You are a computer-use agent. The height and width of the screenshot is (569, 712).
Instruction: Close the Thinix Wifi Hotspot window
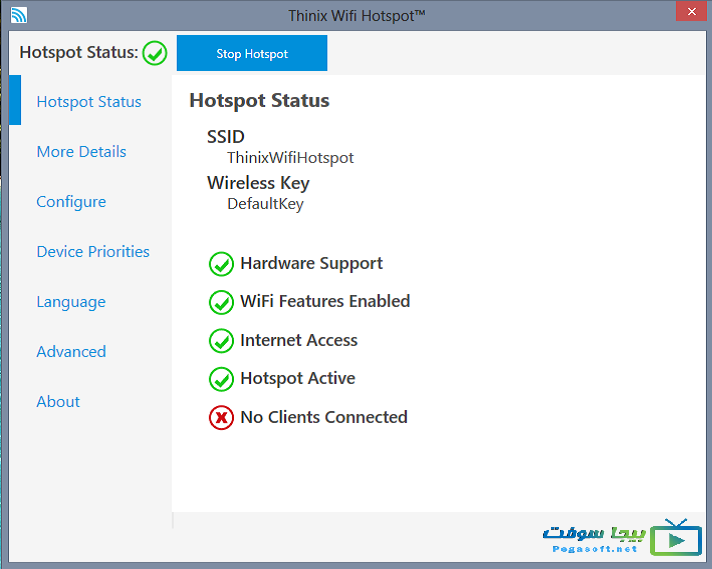(x=691, y=11)
